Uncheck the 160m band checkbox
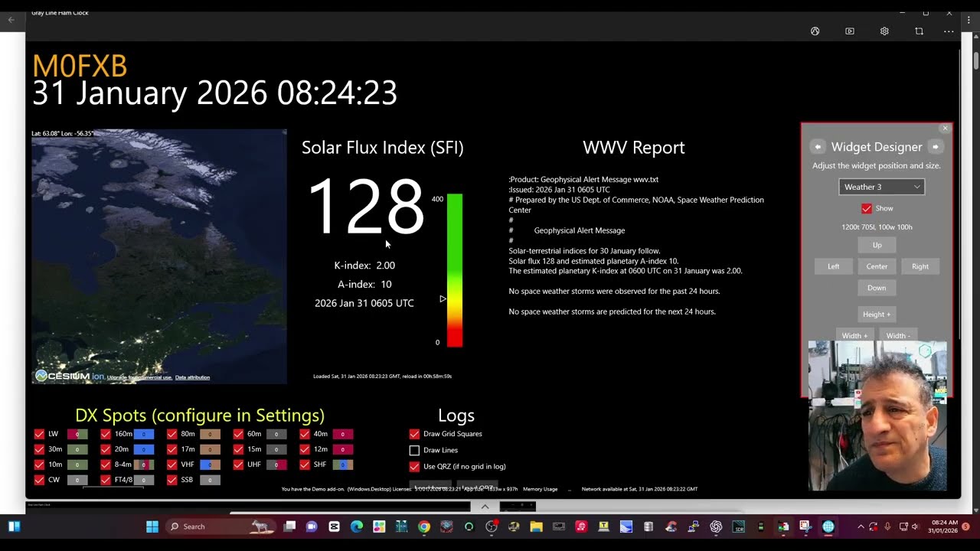The image size is (980, 551). pos(106,434)
